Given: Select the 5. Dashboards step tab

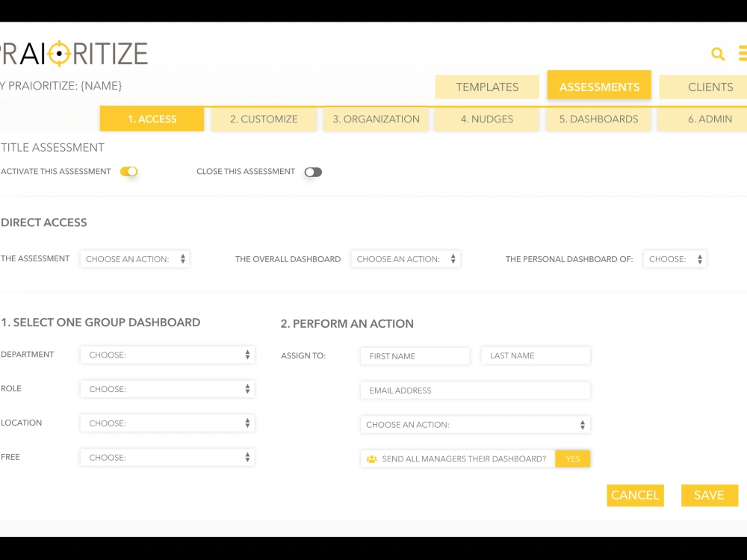Looking at the screenshot, I should click(x=599, y=119).
